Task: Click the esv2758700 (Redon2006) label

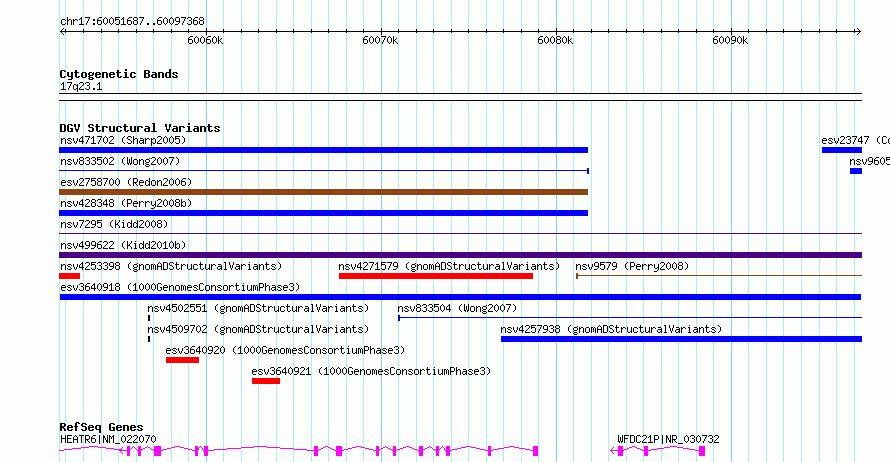Action: point(126,182)
